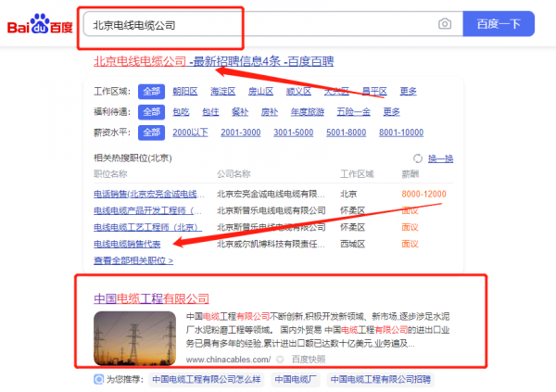Open 中国电缆工程有限公司 result title
The image size is (556, 392).
[151, 299]
